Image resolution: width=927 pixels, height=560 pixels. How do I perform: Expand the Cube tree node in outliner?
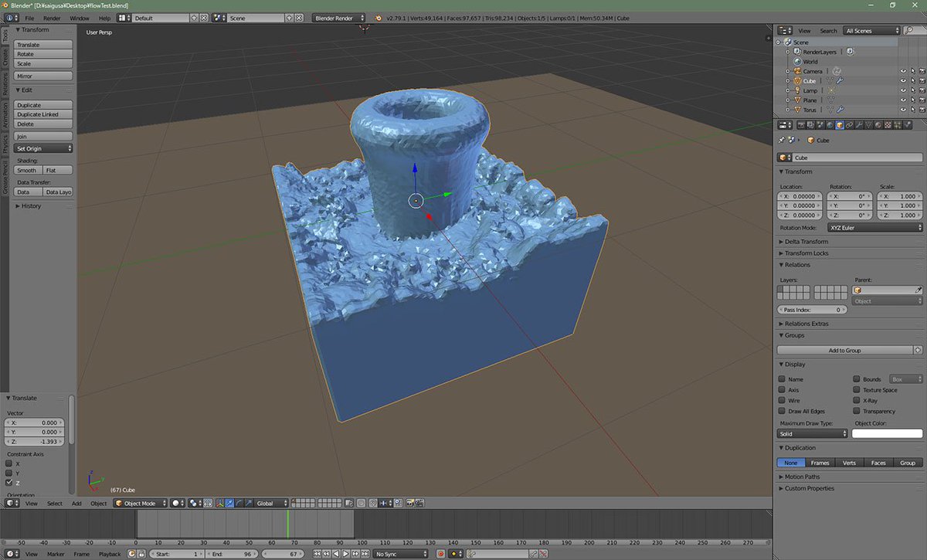point(787,80)
